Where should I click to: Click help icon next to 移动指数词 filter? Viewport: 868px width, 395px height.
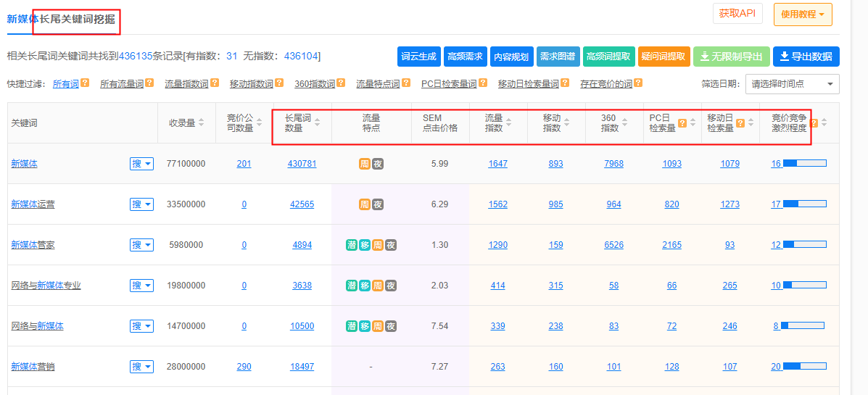279,83
